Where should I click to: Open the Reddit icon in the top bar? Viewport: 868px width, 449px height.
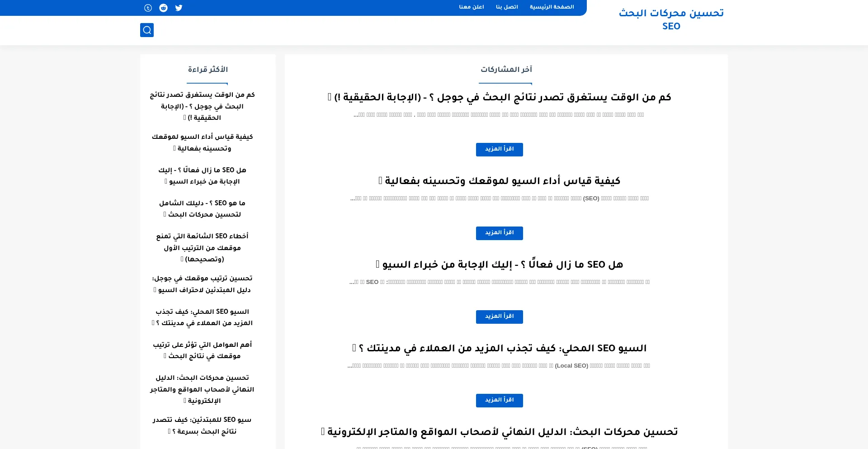tap(163, 8)
